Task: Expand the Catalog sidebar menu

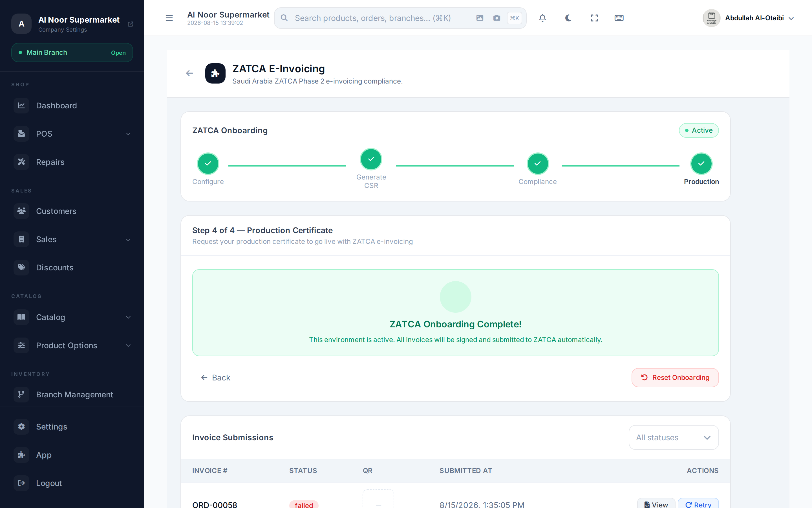Action: 72,317
